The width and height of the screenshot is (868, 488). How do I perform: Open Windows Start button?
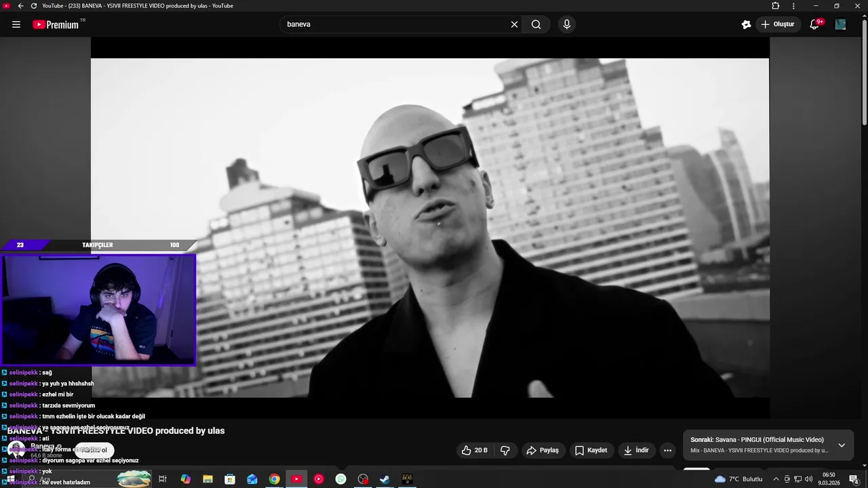tap(10, 479)
